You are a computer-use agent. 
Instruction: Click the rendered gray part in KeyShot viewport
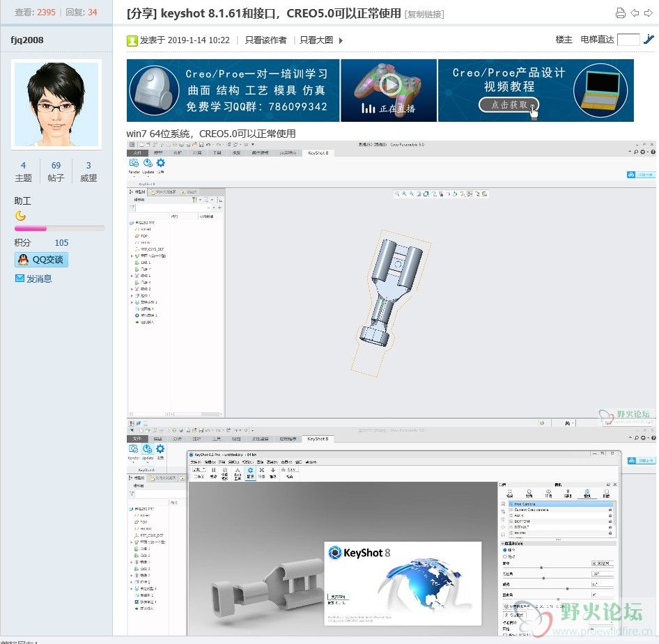pos(268,588)
